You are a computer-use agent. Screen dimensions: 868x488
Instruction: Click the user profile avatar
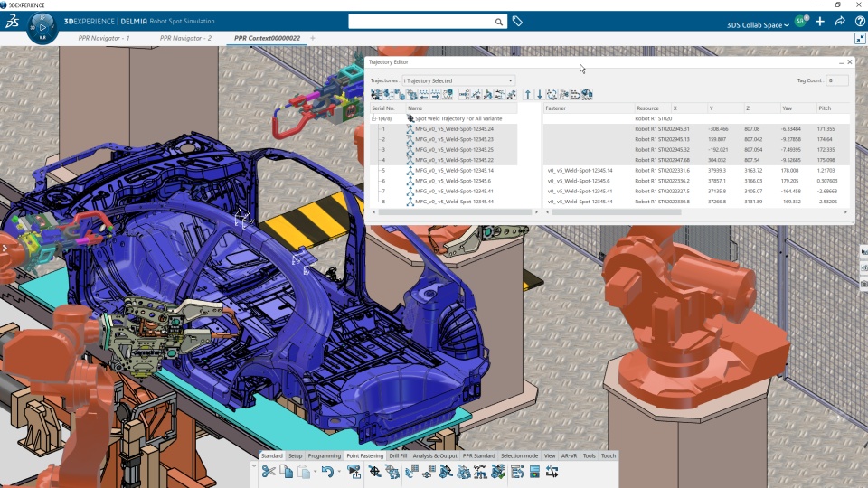point(800,21)
